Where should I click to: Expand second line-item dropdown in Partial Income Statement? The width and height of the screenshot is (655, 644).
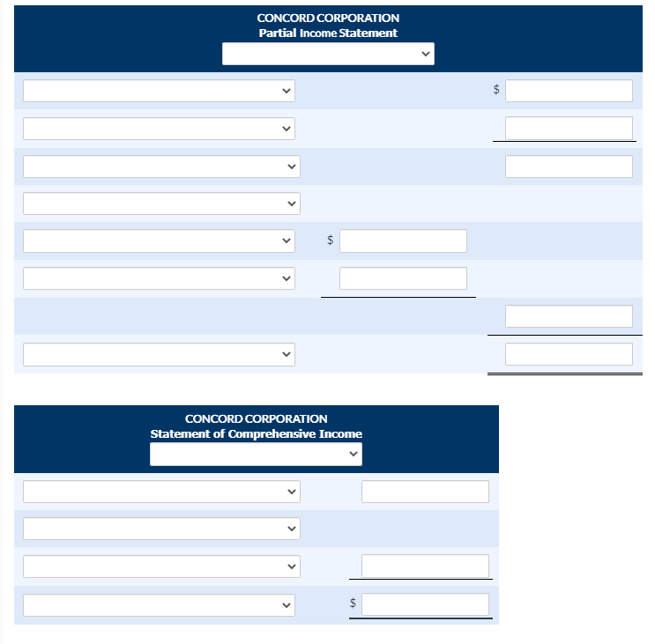point(159,128)
